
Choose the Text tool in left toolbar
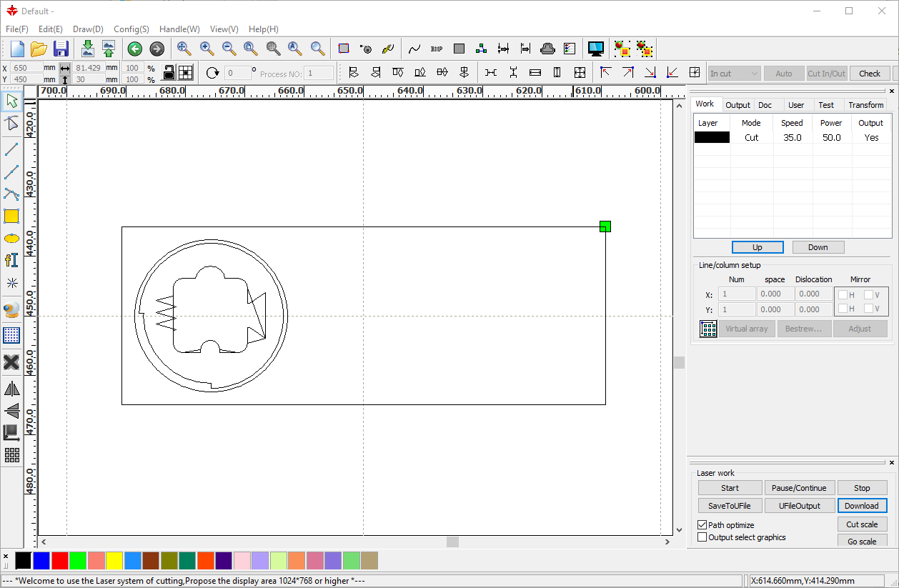point(11,260)
